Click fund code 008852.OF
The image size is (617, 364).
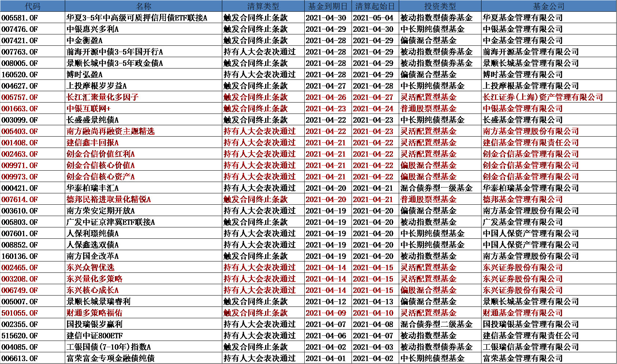coord(20,245)
